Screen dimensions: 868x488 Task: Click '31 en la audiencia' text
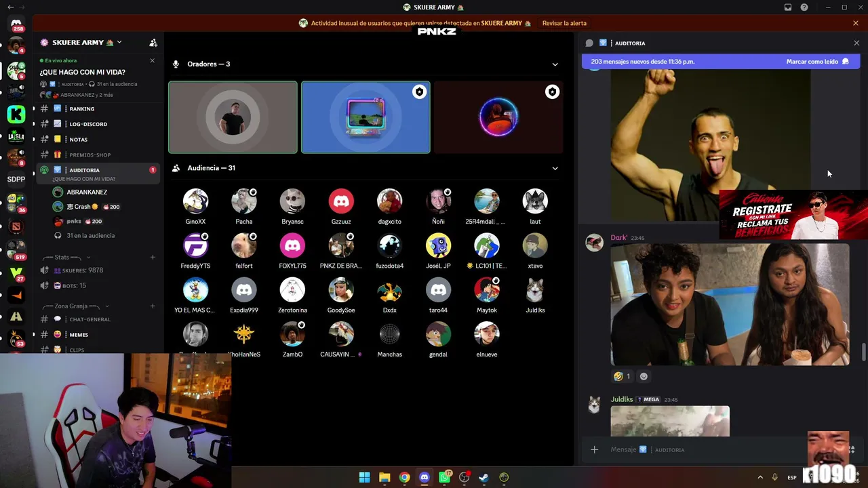pyautogui.click(x=91, y=235)
